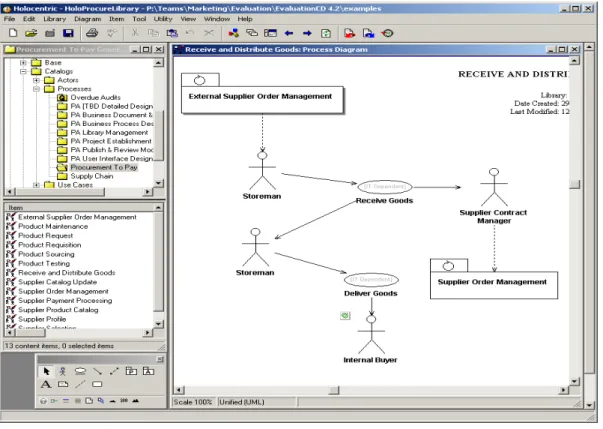Select the Supplier Order Management package box
Screen dimensions: 603x429
494,285
